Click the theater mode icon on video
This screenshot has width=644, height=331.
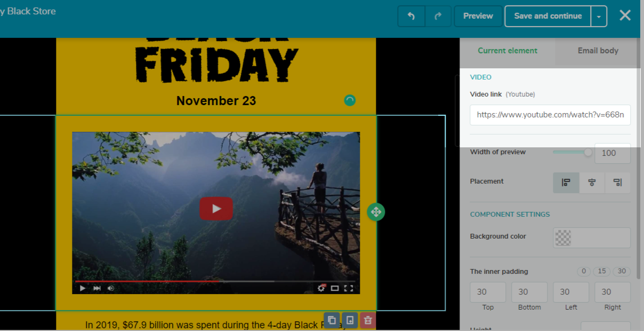[x=335, y=288]
